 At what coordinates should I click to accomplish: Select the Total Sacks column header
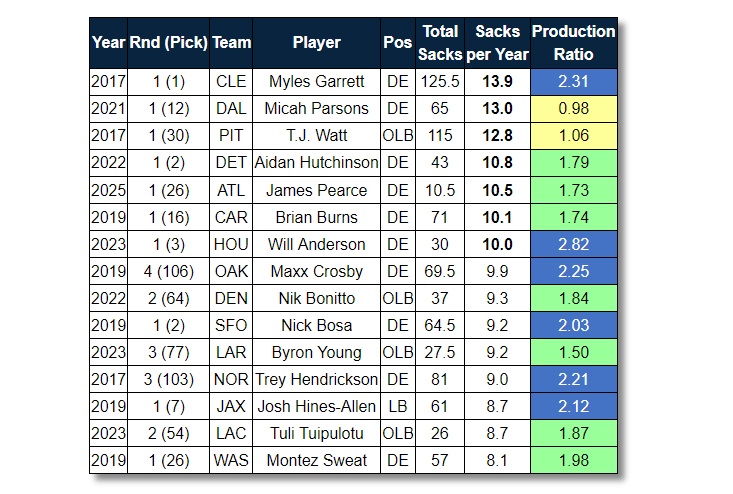tap(440, 43)
